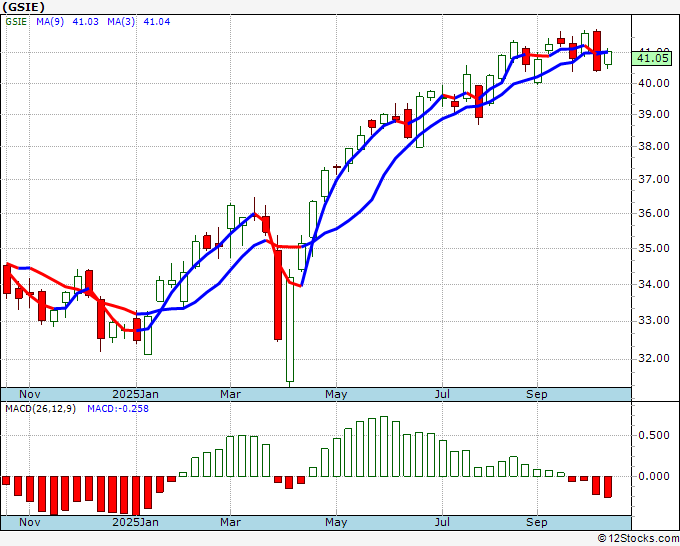
Task: Click the 40.00 price axis label
Action: point(654,83)
